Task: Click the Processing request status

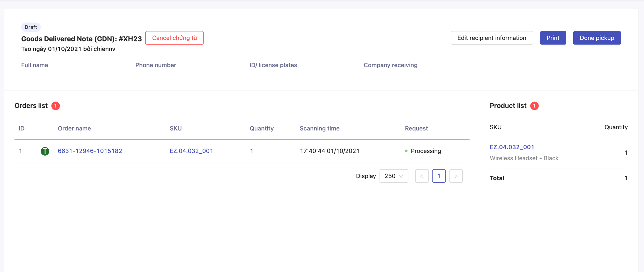Action: click(x=423, y=151)
